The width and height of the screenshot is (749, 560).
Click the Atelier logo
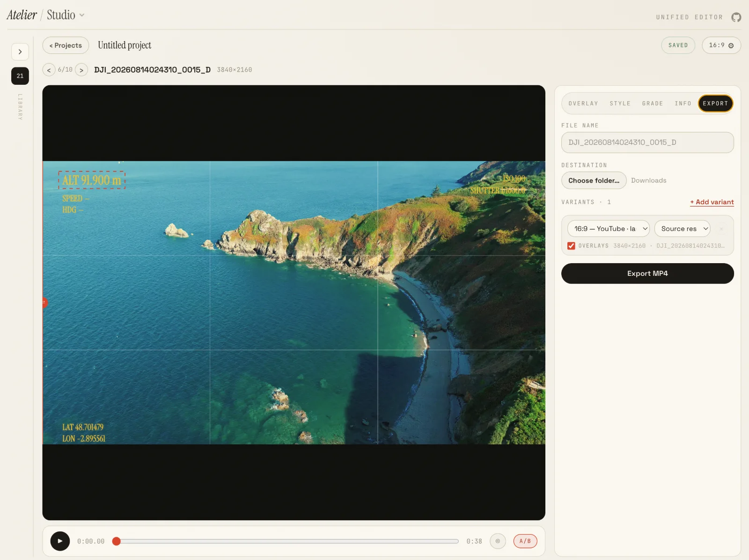[x=22, y=15]
